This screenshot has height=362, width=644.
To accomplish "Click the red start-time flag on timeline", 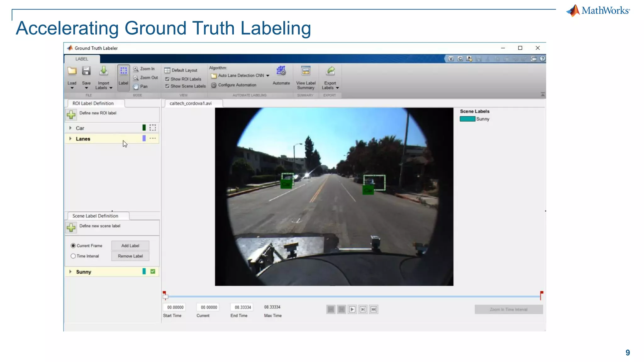I will pos(164,293).
